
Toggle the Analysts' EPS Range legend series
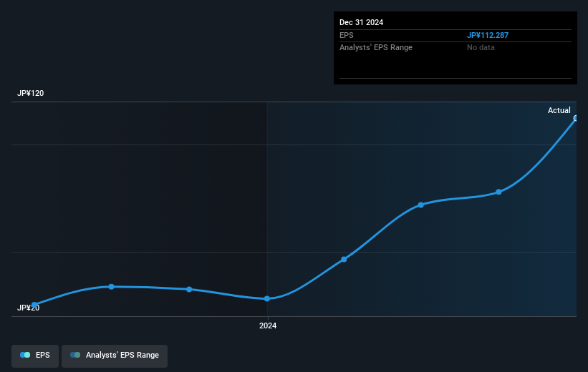115,356
